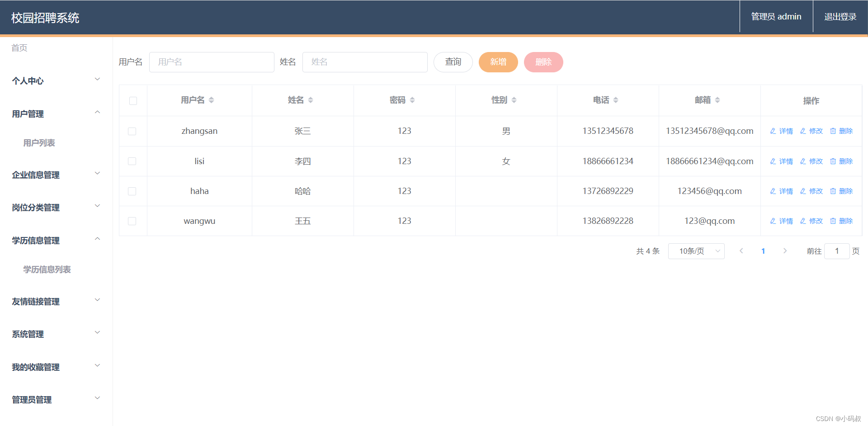This screenshot has width=868, height=426.
Task: Expand 系统管理 sidebar menu
Action: click(x=56, y=334)
